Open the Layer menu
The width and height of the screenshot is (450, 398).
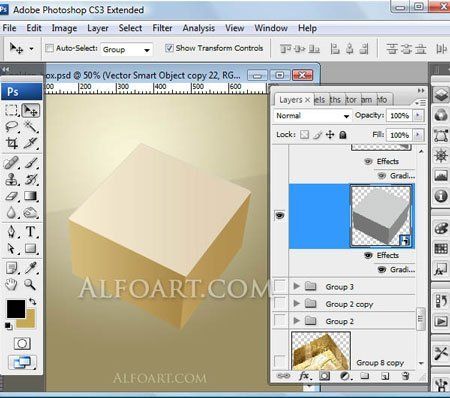98,28
